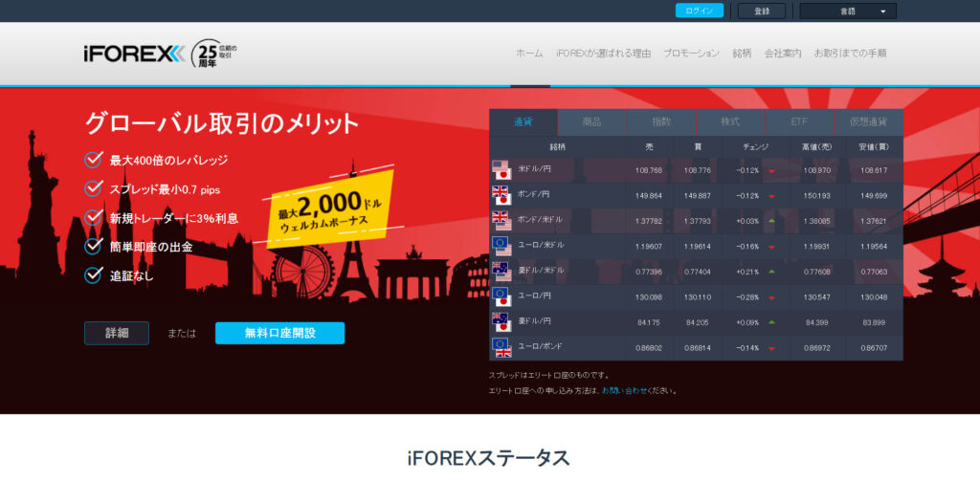Switch to the ETF tab
The image size is (980, 482).
pos(799,122)
